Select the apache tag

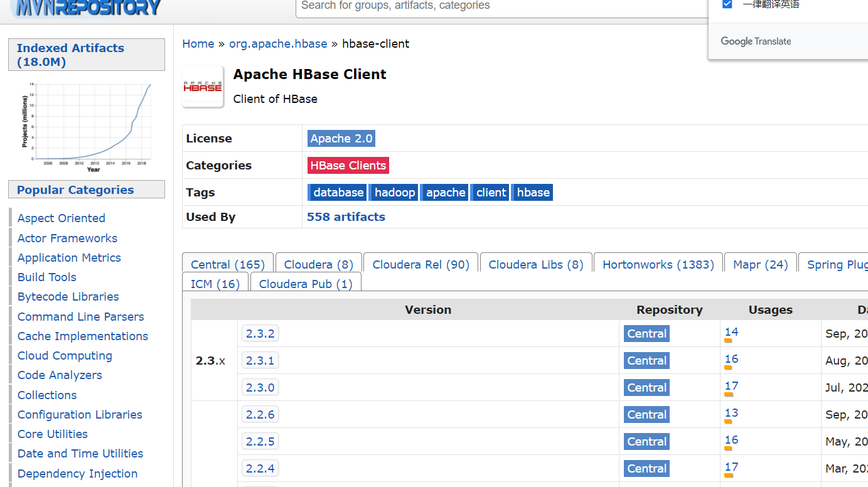444,193
